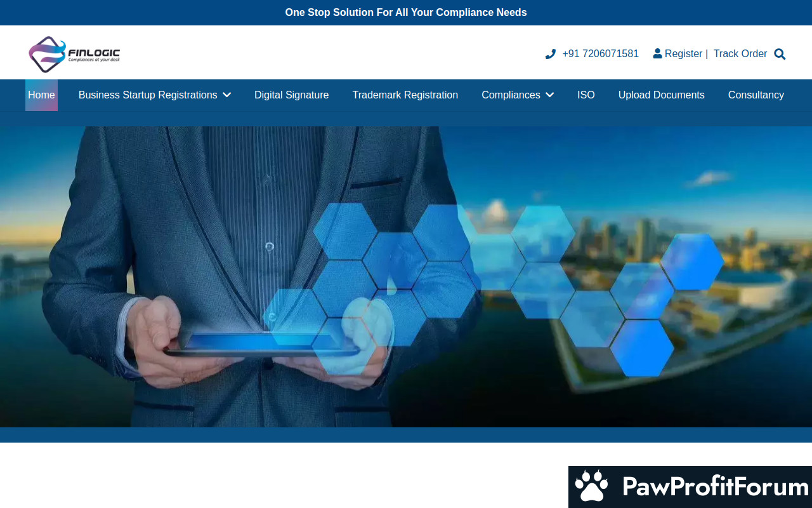
Task: Click the phone handset icon
Action: [x=550, y=54]
